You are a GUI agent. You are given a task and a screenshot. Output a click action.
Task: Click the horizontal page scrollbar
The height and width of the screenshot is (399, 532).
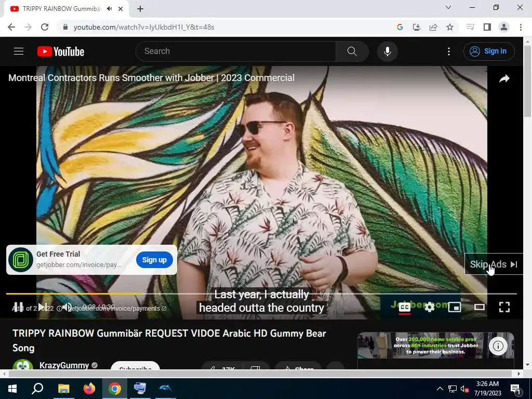pyautogui.click(x=260, y=374)
